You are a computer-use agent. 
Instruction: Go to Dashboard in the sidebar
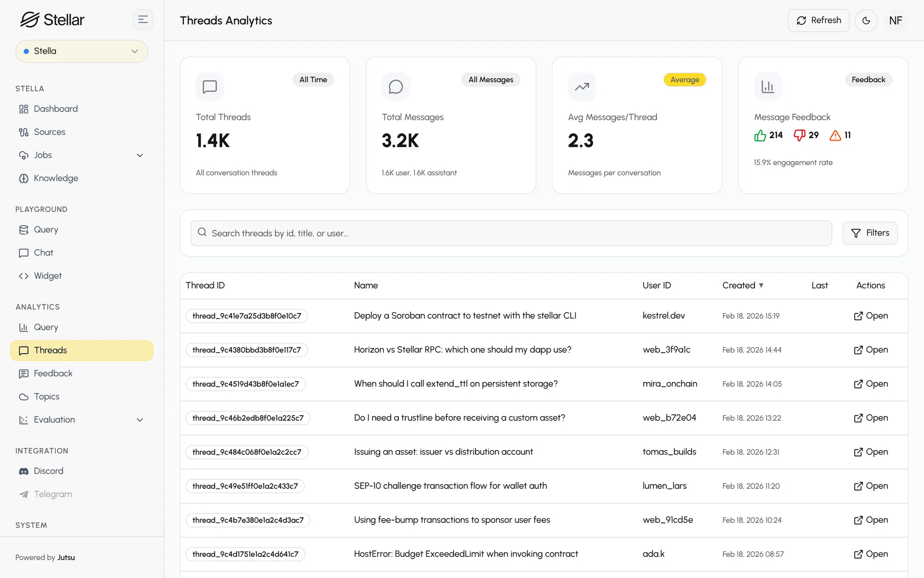point(81,109)
